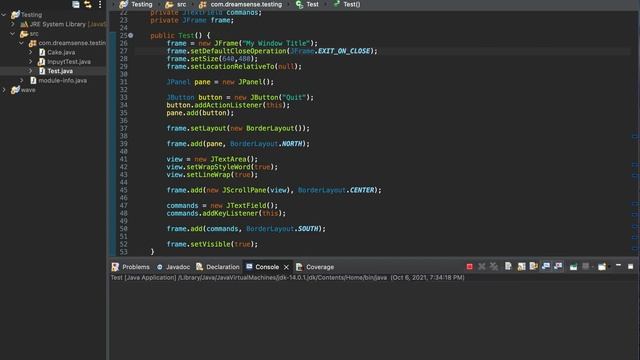Click Collapse All icon in Package Explorer

(x=76, y=4)
